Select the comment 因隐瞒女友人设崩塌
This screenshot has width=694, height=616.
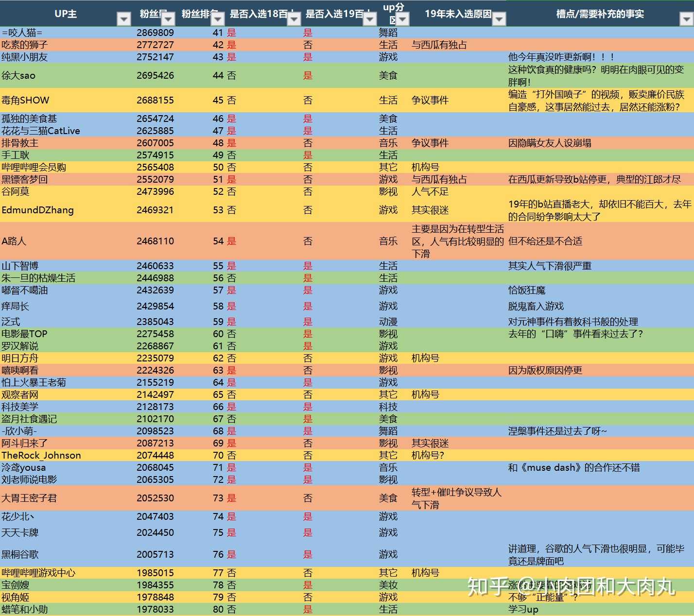550,143
